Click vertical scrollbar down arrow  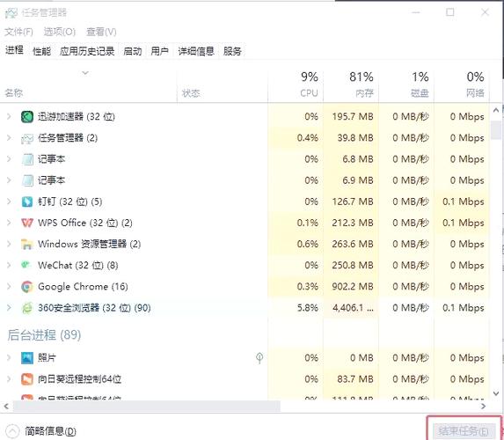[x=496, y=393]
